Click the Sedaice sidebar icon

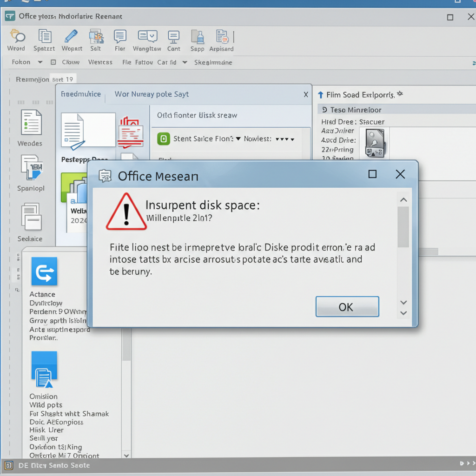31,217
